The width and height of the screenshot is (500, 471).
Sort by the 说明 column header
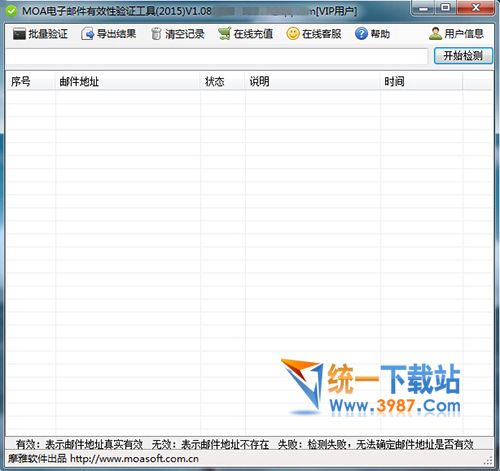(313, 81)
